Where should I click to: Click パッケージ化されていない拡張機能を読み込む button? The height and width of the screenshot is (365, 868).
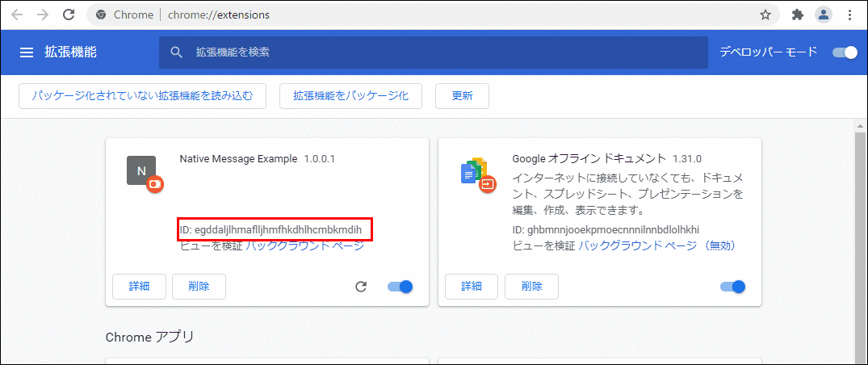(x=142, y=96)
